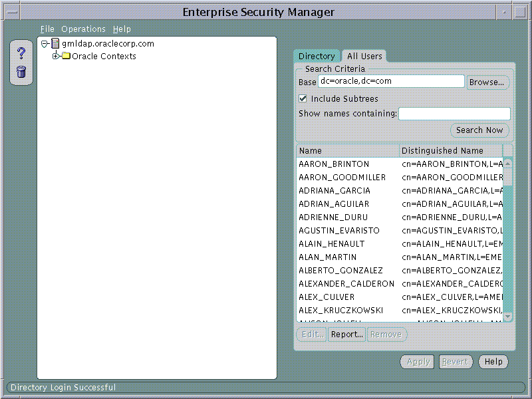This screenshot has height=399, width=532.
Task: Click the Directory Login Successful status text
Action: click(x=63, y=388)
